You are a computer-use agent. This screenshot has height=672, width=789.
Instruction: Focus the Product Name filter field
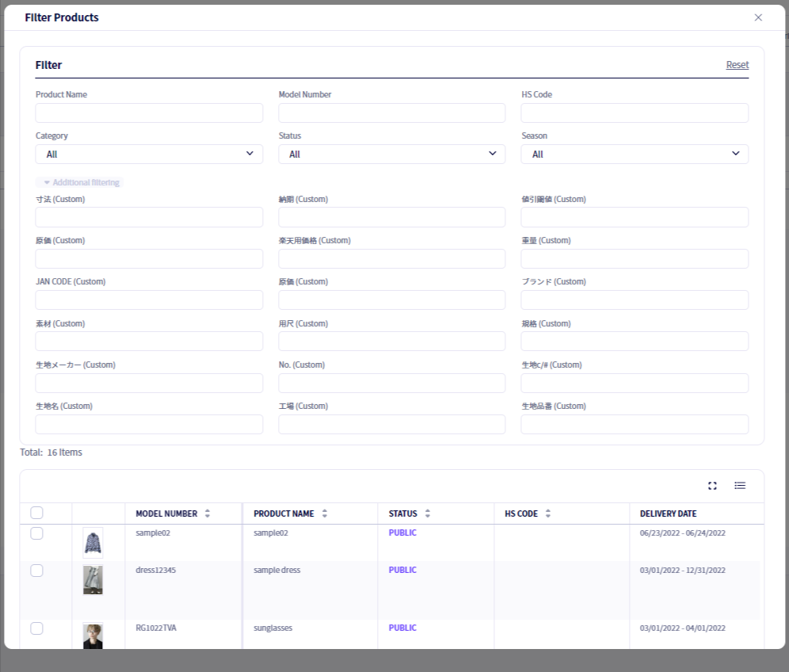point(149,113)
